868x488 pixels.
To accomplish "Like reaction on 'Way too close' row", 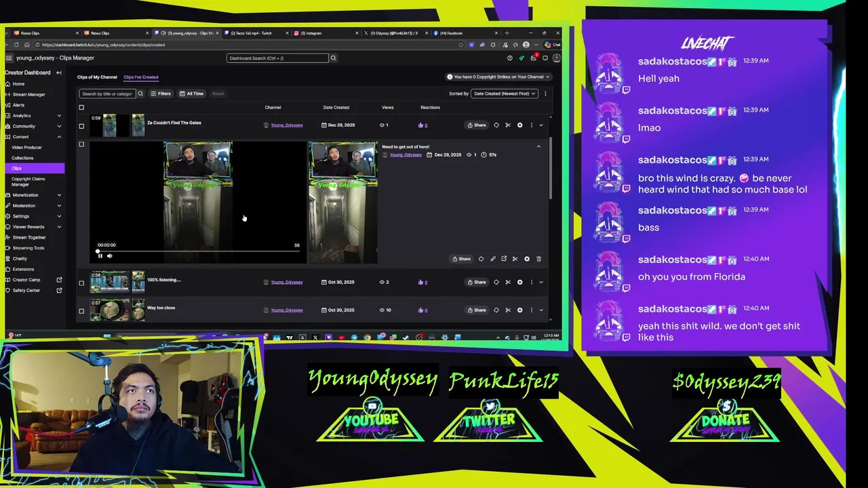I will point(422,310).
